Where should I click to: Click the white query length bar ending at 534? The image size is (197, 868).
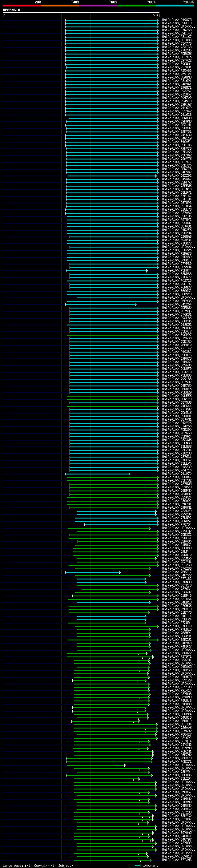point(81,13)
